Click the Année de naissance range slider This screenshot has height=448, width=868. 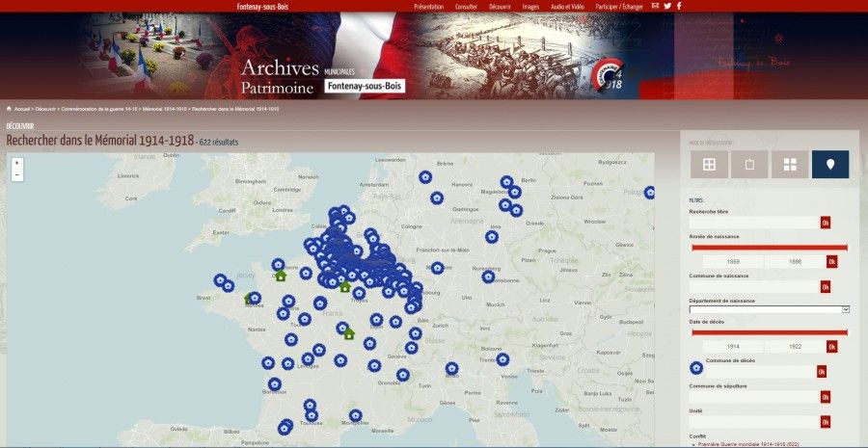(x=769, y=248)
